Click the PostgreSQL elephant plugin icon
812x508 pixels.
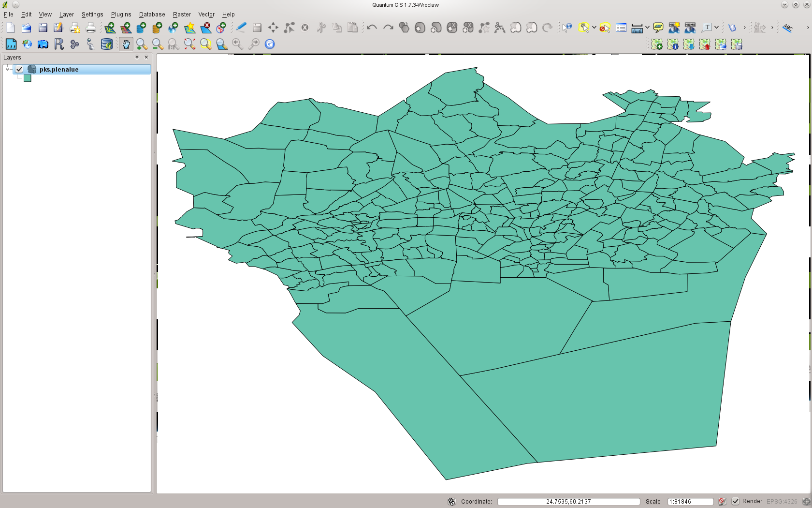[43, 44]
